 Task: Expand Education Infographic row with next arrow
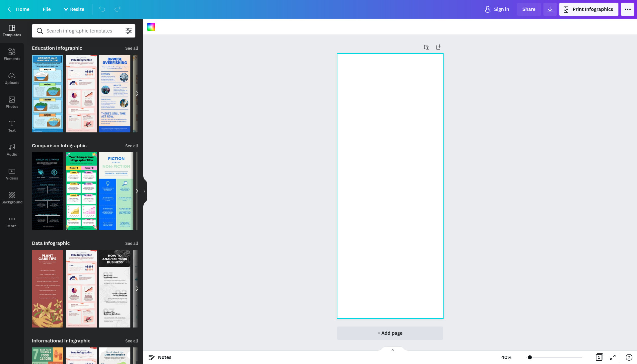click(x=137, y=94)
